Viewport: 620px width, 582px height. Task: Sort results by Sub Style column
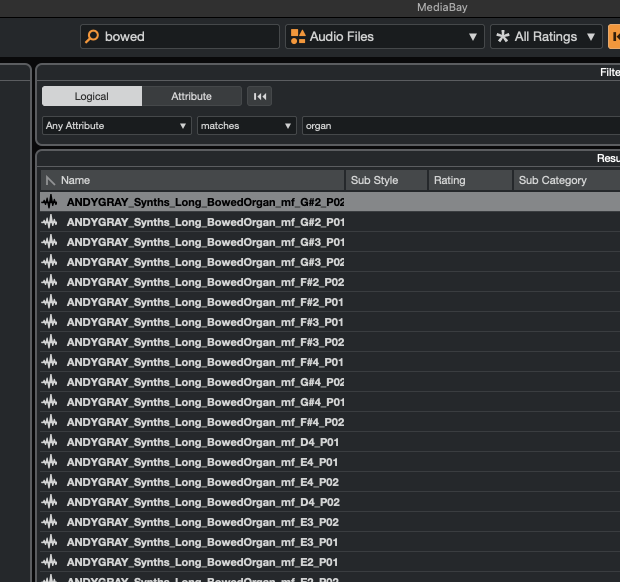tap(386, 180)
